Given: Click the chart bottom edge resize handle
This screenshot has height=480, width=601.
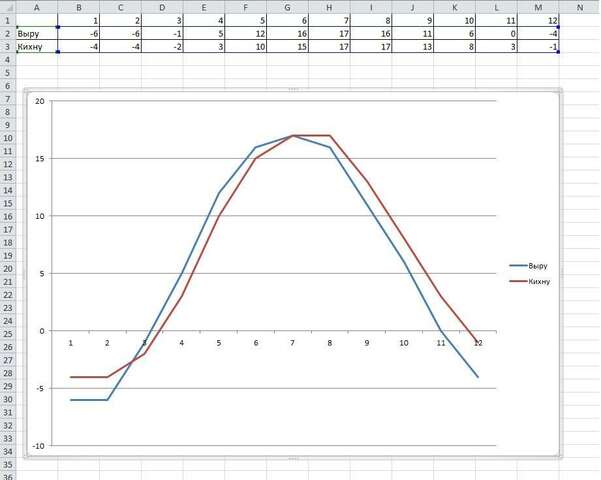Looking at the screenshot, I should click(293, 458).
